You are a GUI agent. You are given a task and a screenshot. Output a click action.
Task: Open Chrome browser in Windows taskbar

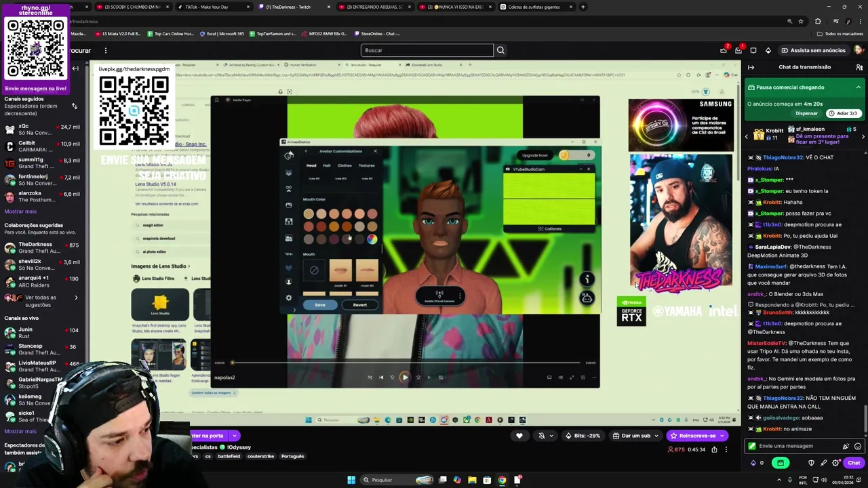(502, 480)
